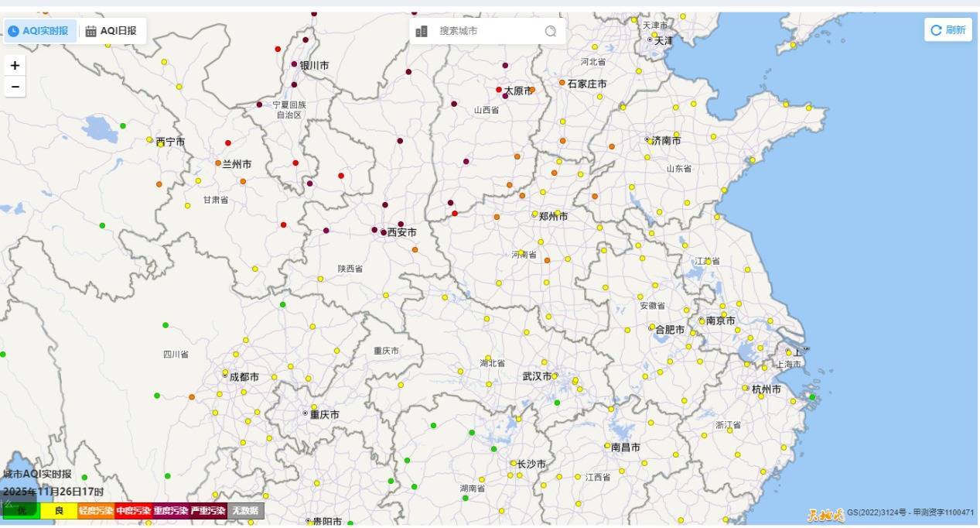Click the 石家庄市 orange station marker
Screen dimensions: 980x528
562,83
